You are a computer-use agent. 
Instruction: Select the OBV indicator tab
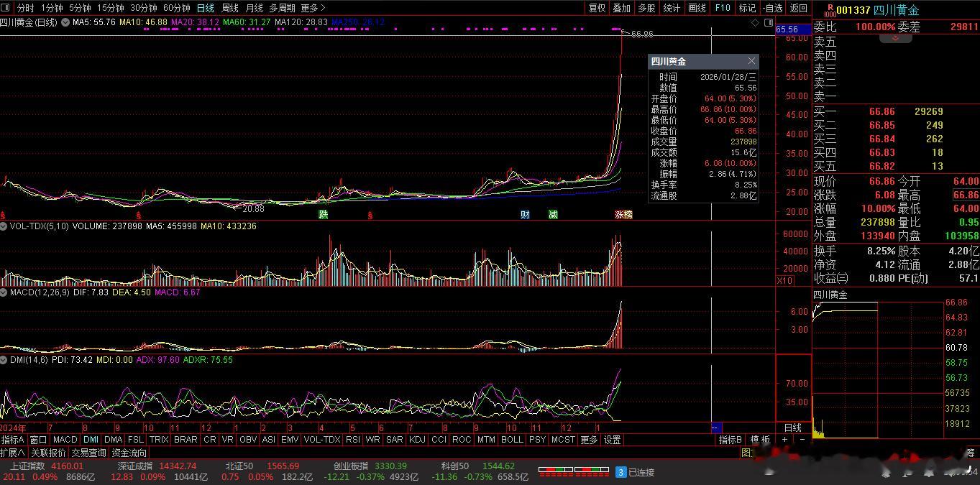pos(248,440)
